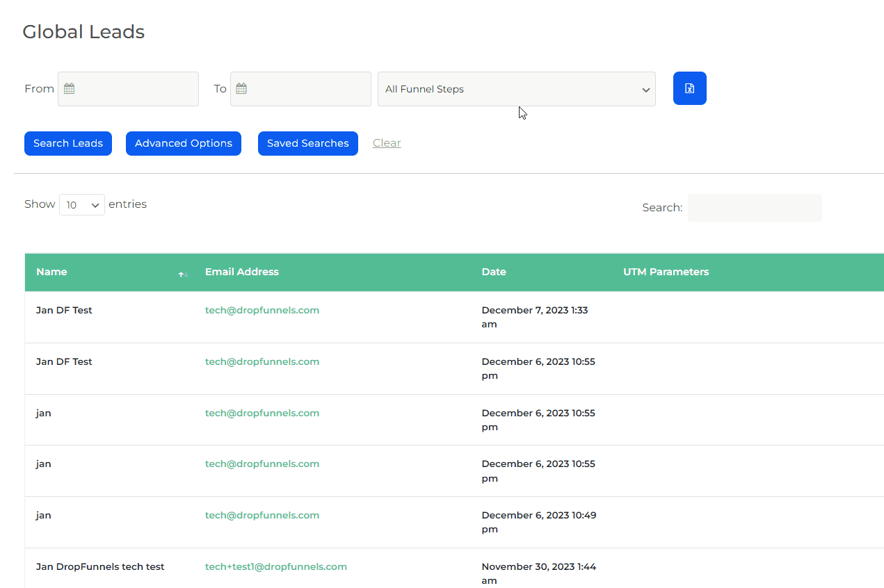Open the All Funnel Steps dropdown

click(x=516, y=89)
